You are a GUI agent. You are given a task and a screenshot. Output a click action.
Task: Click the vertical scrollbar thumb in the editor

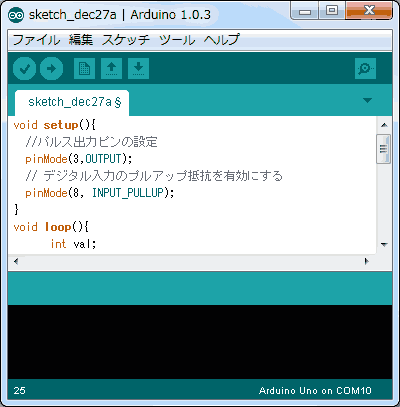383,149
